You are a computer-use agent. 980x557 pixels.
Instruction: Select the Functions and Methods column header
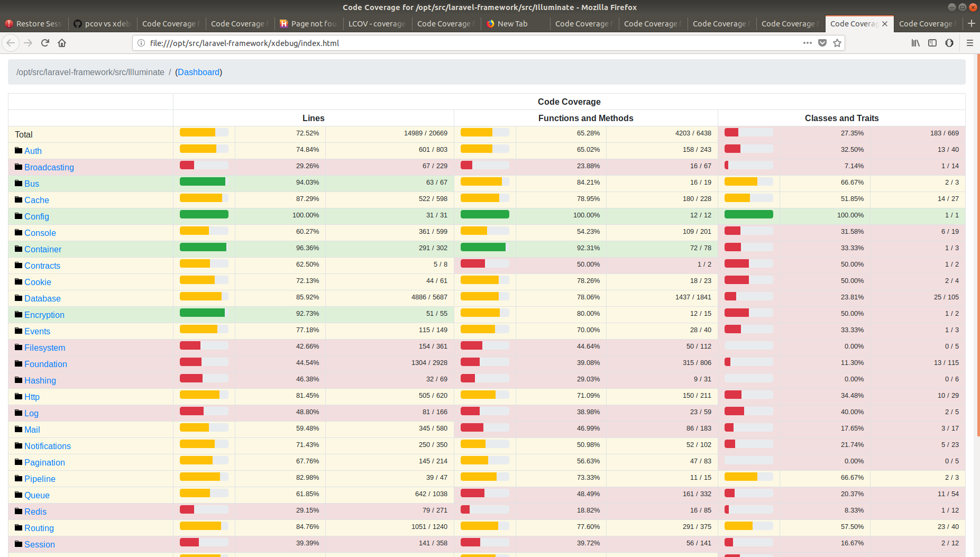585,118
